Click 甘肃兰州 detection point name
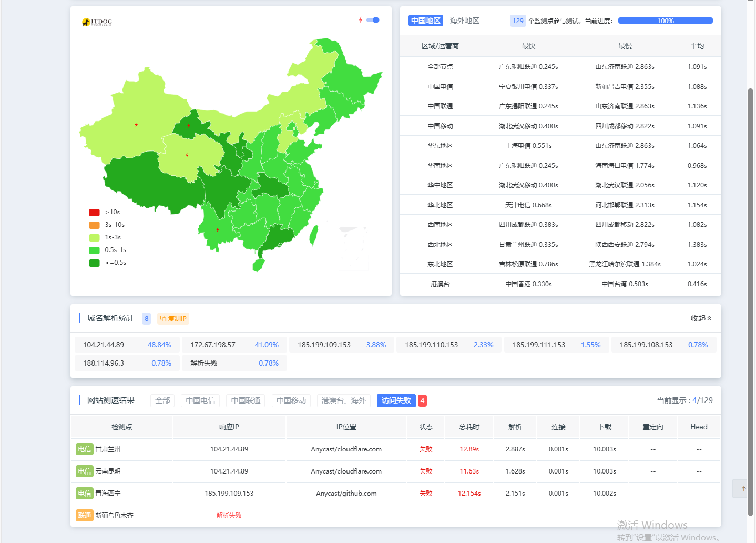This screenshot has height=543, width=756. coord(108,449)
